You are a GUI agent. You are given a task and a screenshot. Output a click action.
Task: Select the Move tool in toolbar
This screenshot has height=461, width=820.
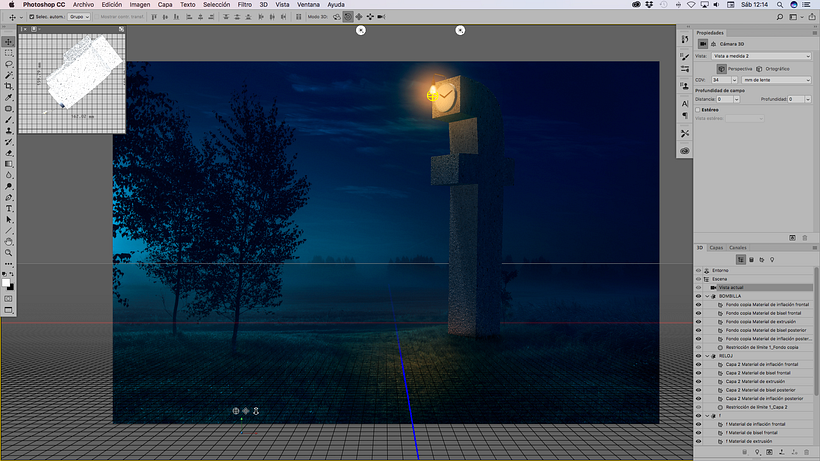pos(9,42)
